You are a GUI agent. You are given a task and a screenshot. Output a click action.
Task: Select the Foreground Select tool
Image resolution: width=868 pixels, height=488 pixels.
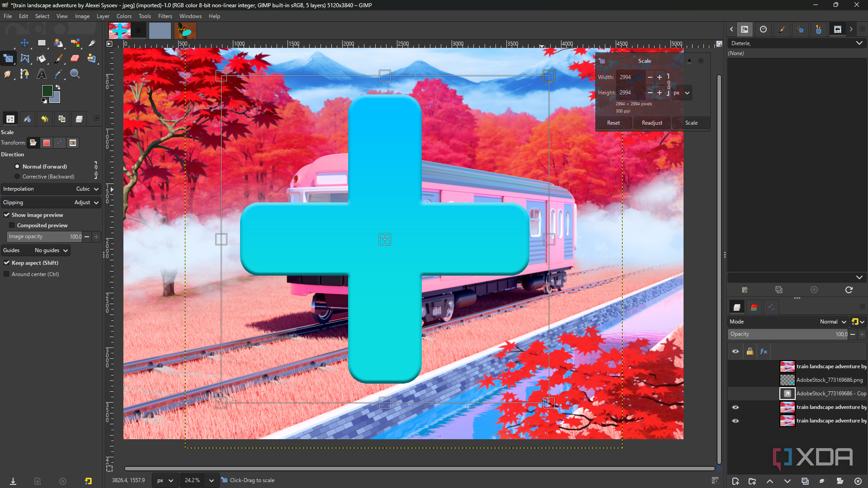pyautogui.click(x=58, y=43)
